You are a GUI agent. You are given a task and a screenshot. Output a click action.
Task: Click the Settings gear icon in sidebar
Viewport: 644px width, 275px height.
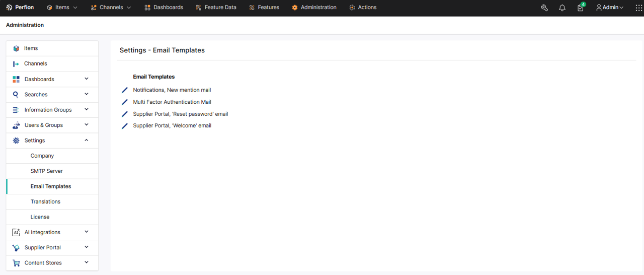(x=16, y=141)
